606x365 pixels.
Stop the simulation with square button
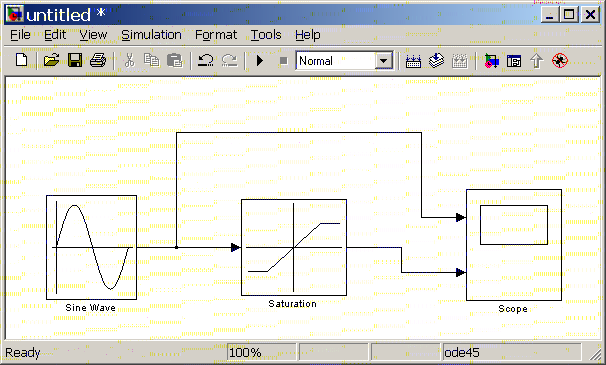coord(284,61)
